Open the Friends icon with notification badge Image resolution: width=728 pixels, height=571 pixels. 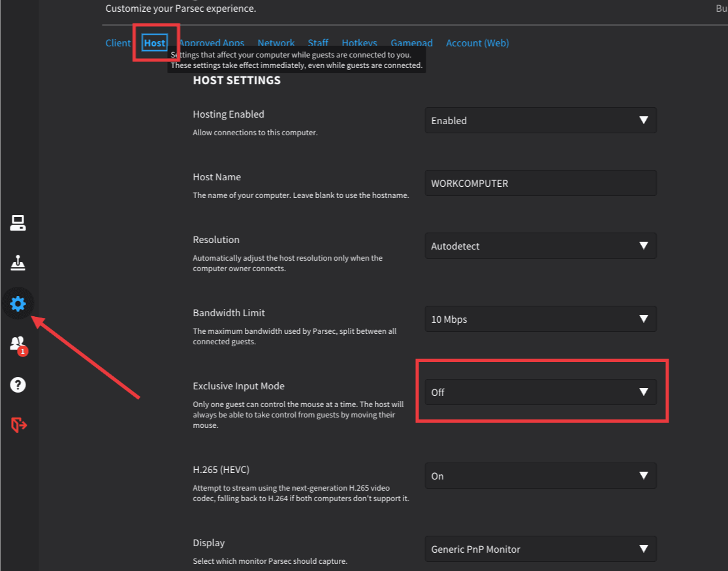tap(18, 344)
